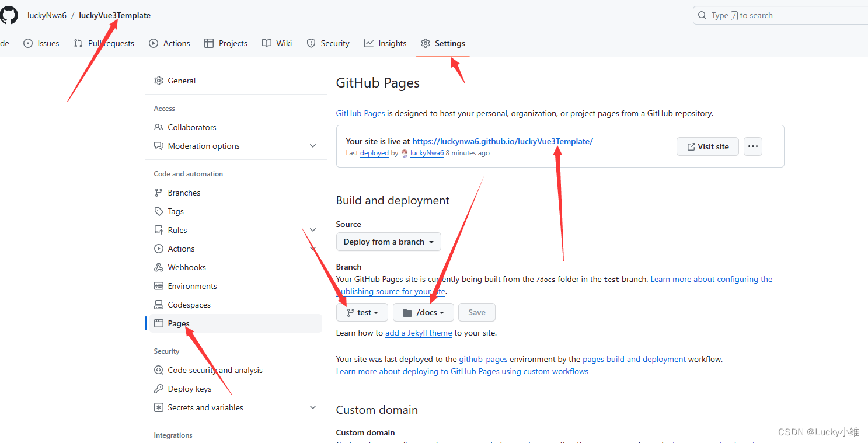Click the Tags sidebar tag icon
868x443 pixels.
[x=159, y=211]
